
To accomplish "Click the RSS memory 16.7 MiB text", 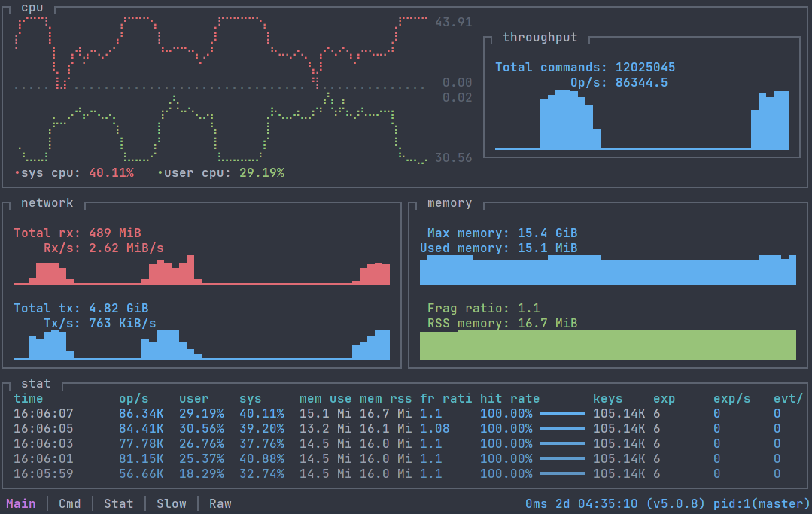I will click(x=502, y=323).
